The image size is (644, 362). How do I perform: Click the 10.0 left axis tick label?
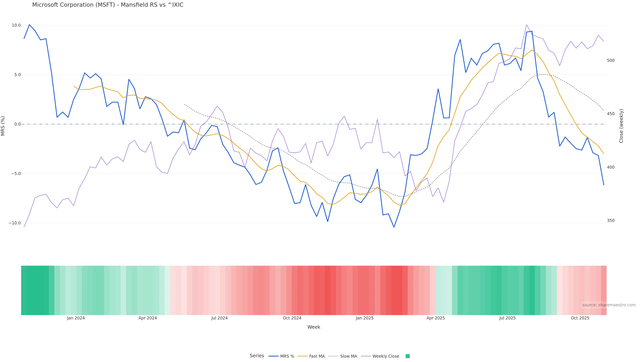pos(16,25)
